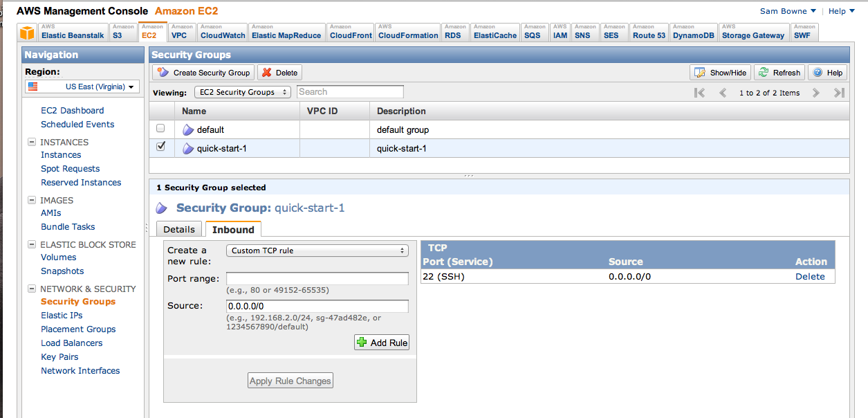Viewport: 868px width, 418px height.
Task: Click the Volumes navigation link
Action: [59, 257]
